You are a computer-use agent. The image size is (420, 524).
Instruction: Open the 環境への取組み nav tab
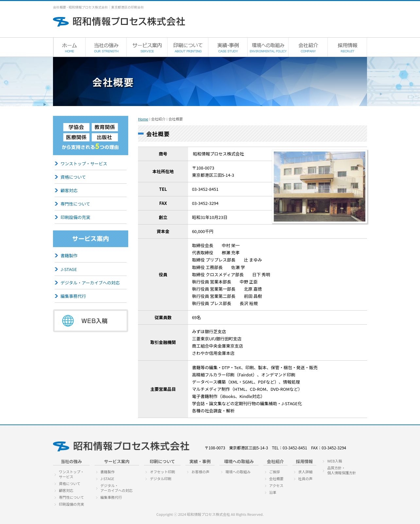[268, 47]
